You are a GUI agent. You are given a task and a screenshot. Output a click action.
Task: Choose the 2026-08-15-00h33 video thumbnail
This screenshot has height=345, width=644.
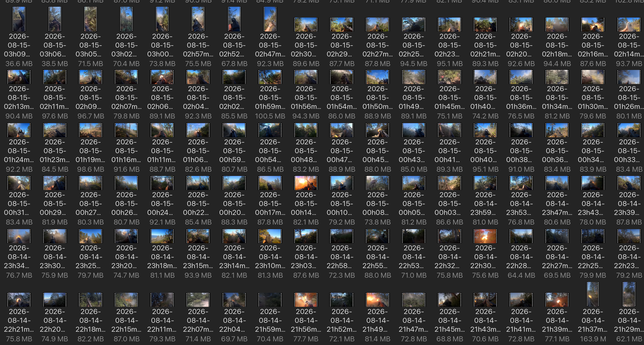629,130
